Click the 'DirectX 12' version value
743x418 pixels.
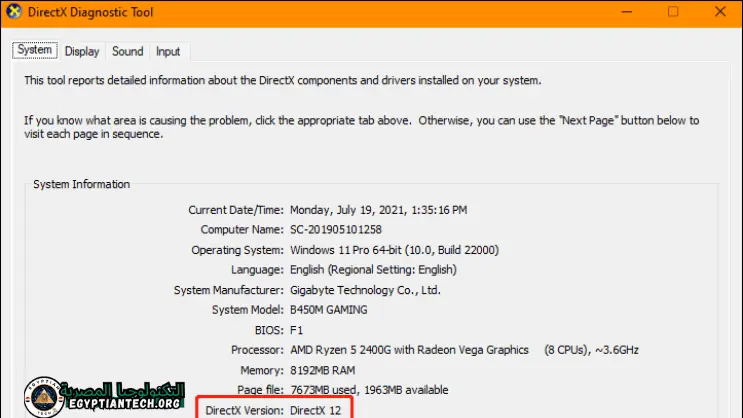click(x=316, y=410)
